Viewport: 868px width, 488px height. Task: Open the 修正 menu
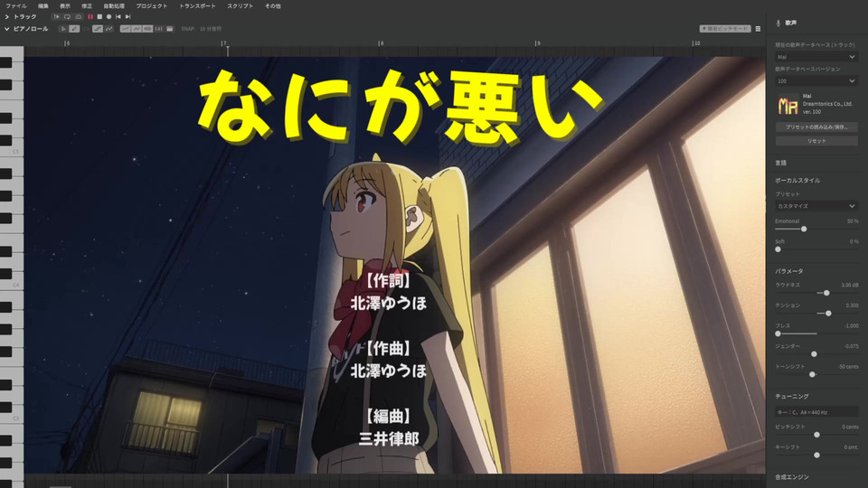[87, 6]
